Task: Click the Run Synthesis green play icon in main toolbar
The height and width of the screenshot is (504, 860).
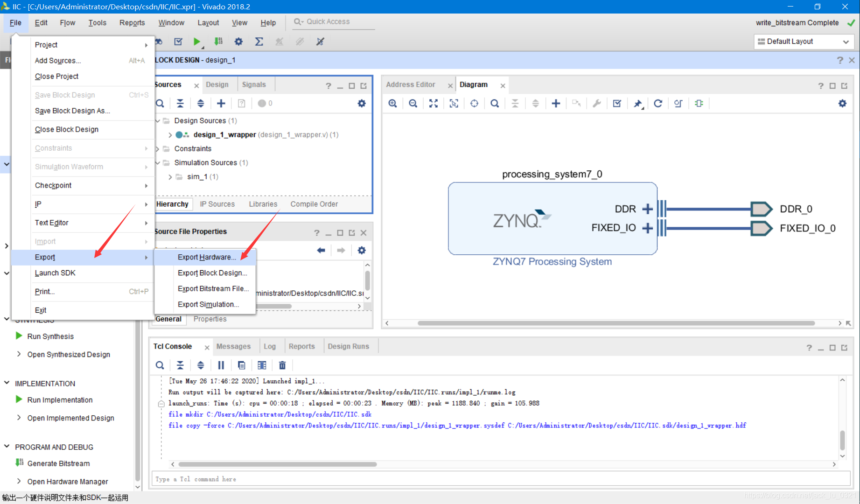Action: pos(197,42)
